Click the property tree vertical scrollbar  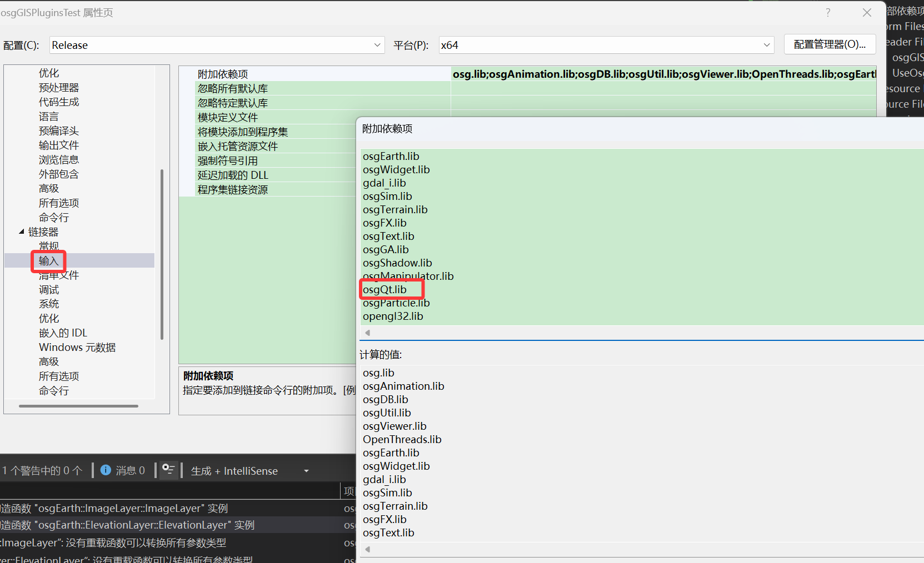point(162,254)
